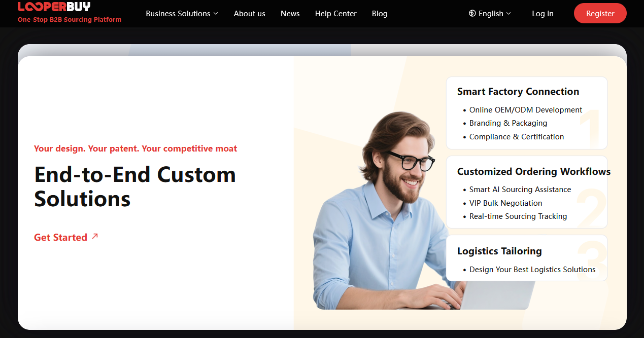Click the Get Started link
This screenshot has width=644, height=338.
pos(60,237)
